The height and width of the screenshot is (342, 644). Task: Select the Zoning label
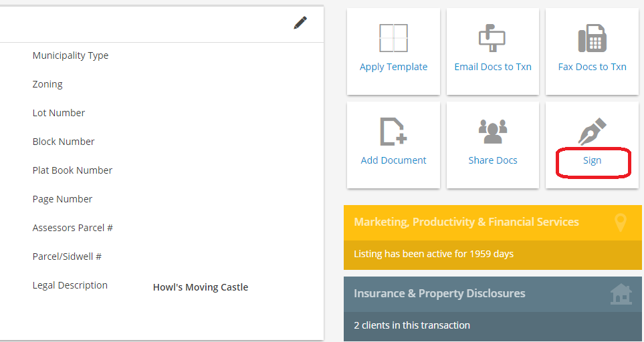coord(47,84)
